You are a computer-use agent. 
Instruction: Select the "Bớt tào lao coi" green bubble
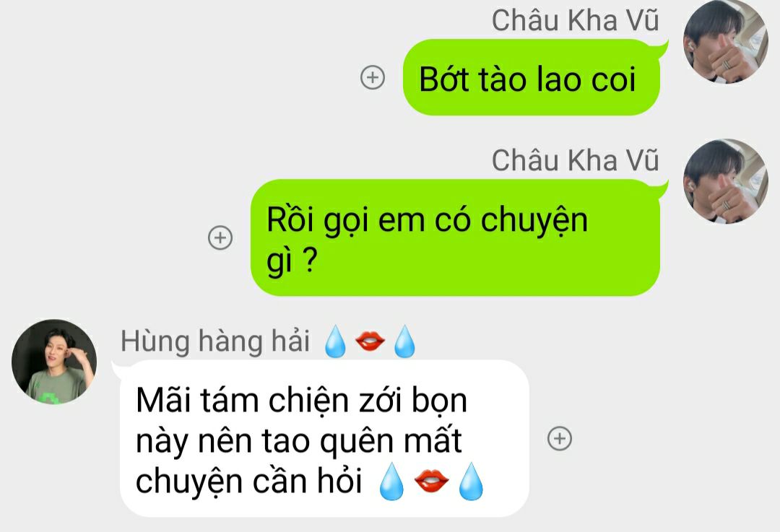coord(532,77)
